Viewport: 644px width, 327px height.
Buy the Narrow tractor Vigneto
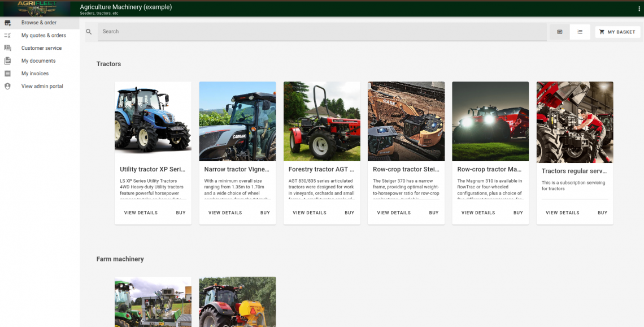click(265, 213)
